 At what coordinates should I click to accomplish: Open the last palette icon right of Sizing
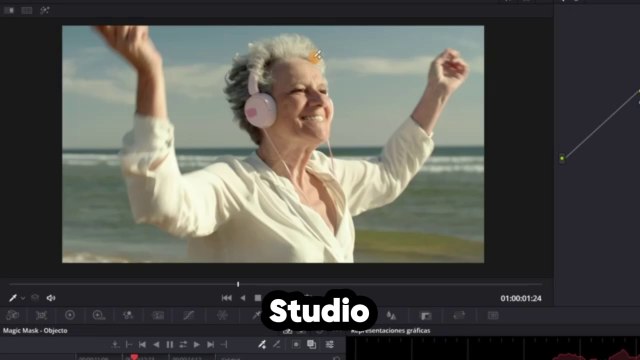[493, 315]
